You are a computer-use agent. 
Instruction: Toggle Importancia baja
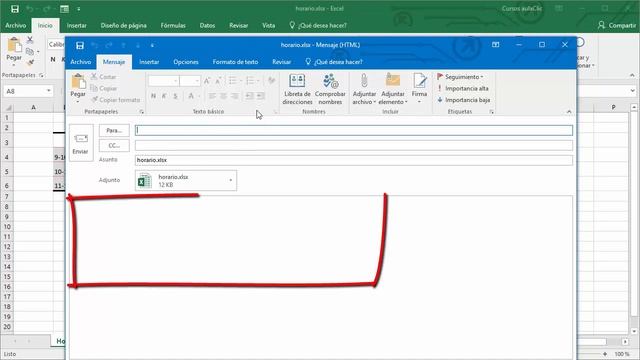click(463, 100)
